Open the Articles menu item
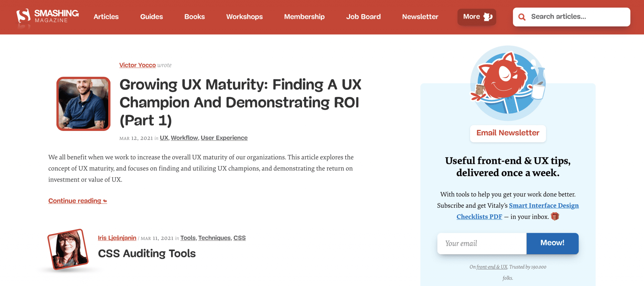 (x=106, y=17)
